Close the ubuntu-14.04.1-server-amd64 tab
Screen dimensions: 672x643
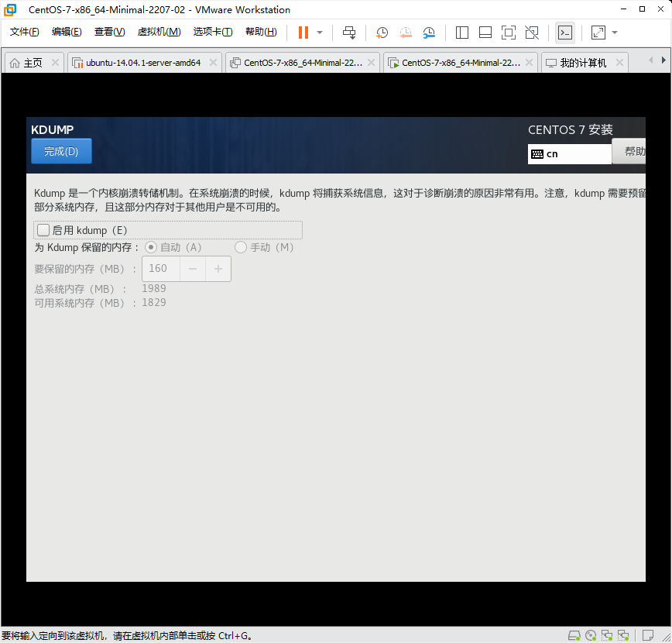[x=213, y=63]
